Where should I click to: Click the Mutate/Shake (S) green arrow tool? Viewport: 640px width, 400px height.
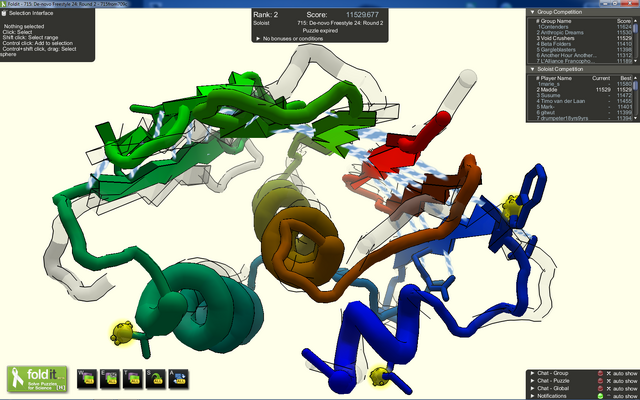click(156, 379)
